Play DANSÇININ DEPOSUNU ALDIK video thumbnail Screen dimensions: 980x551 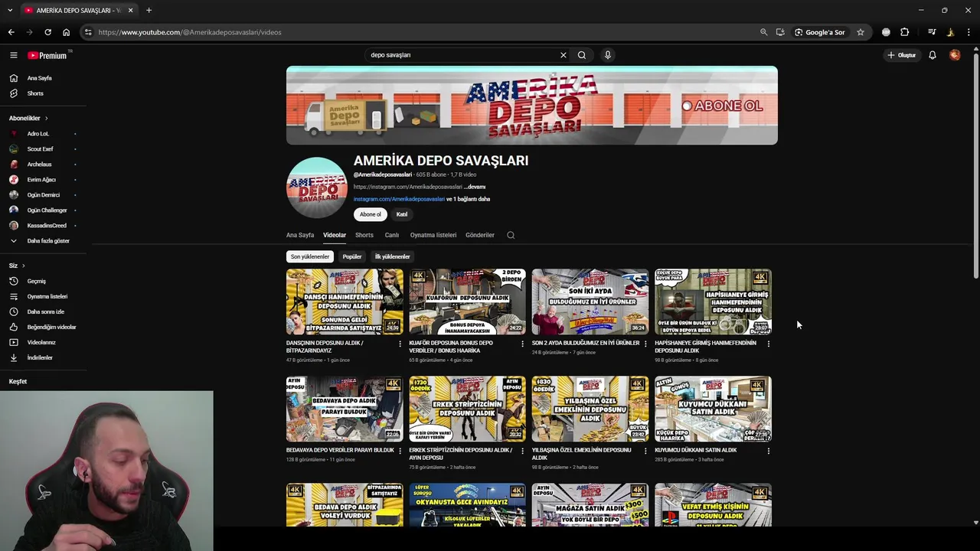click(x=345, y=302)
